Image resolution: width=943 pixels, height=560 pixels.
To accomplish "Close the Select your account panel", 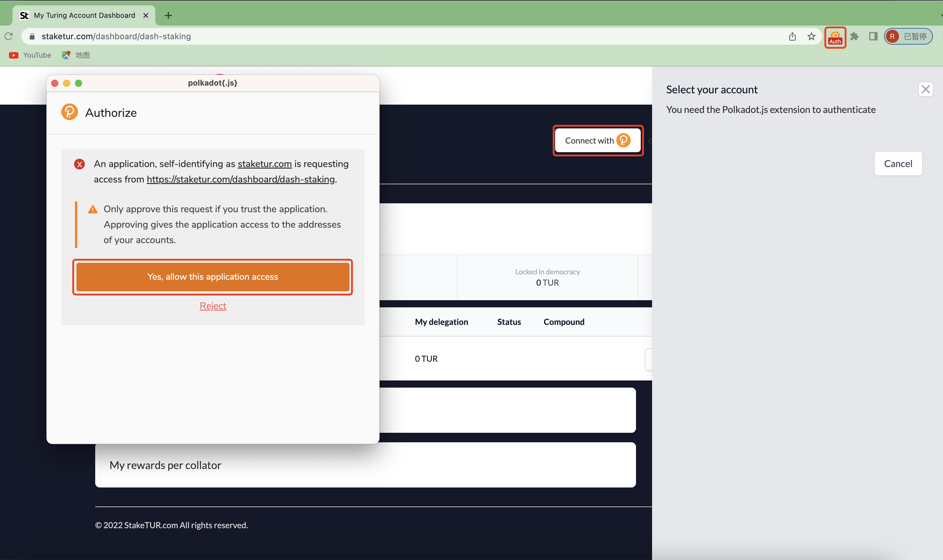I will point(926,89).
